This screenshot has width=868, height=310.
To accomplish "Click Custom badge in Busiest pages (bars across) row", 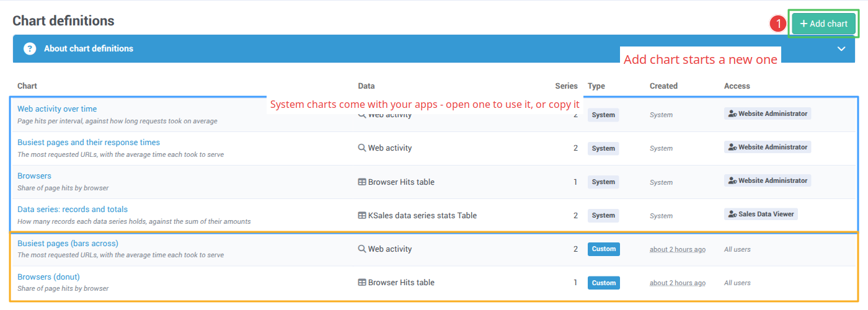I will tap(604, 249).
